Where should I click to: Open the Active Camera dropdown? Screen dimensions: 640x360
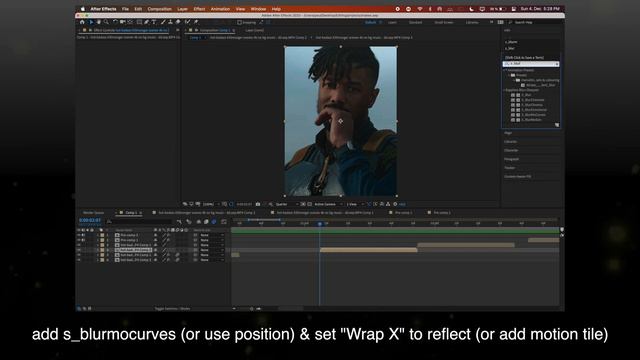tap(328, 204)
